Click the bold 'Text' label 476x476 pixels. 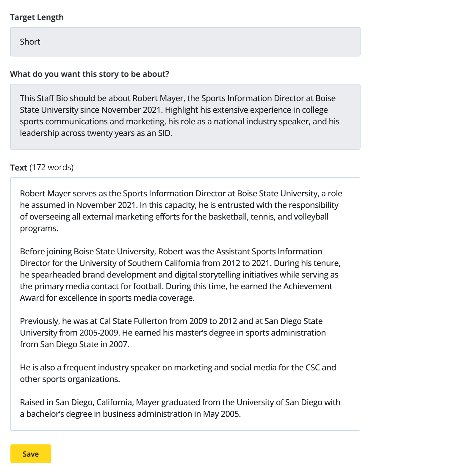[x=18, y=167]
